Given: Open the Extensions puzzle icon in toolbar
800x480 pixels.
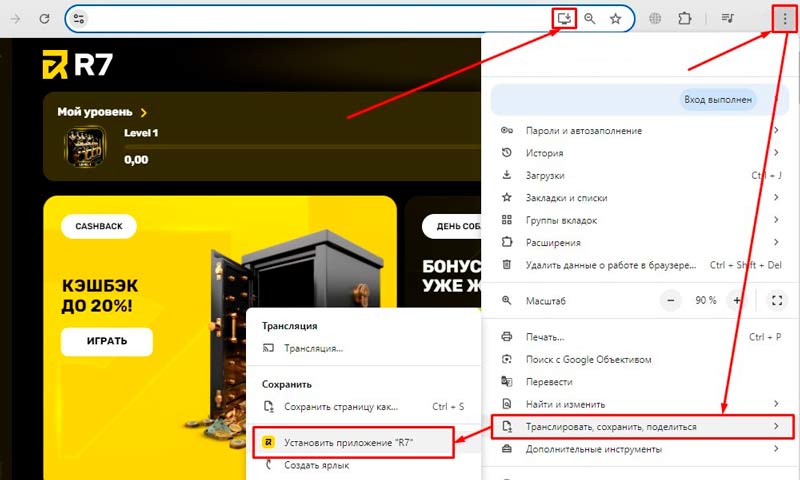Looking at the screenshot, I should point(685,18).
